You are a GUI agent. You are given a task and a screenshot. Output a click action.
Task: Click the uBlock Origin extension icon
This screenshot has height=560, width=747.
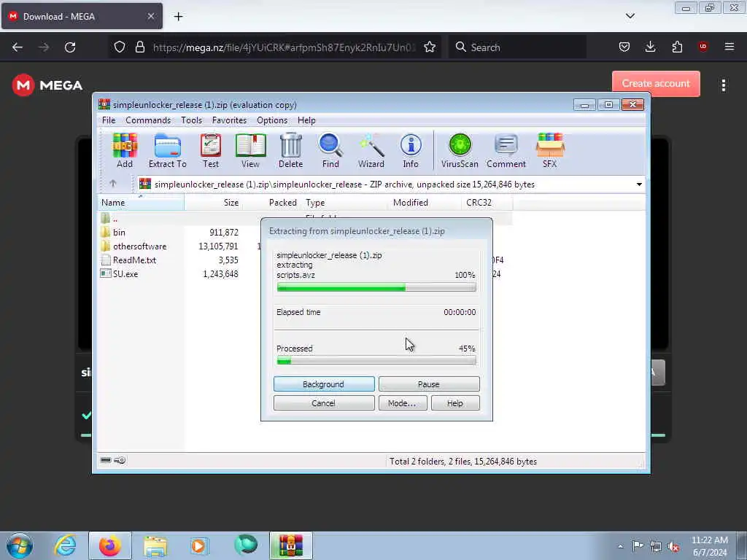pyautogui.click(x=703, y=46)
